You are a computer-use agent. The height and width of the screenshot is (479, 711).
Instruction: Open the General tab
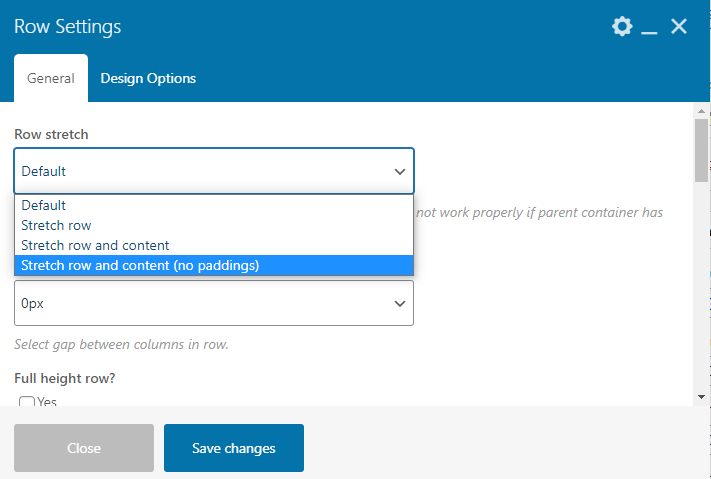[x=51, y=78]
